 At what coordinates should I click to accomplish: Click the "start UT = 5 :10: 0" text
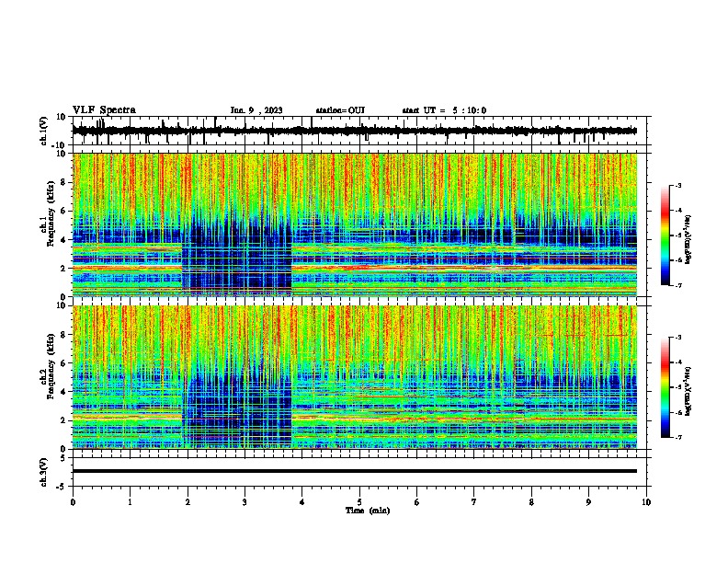[444, 110]
